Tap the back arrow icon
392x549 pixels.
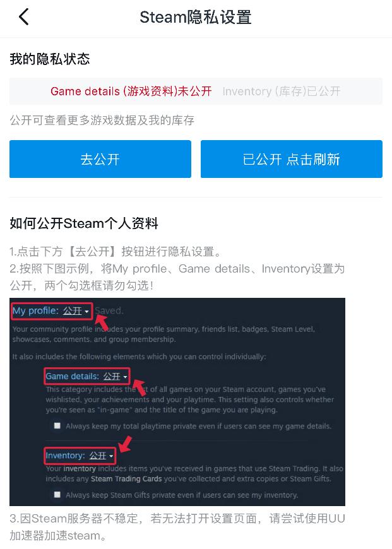pos(23,17)
